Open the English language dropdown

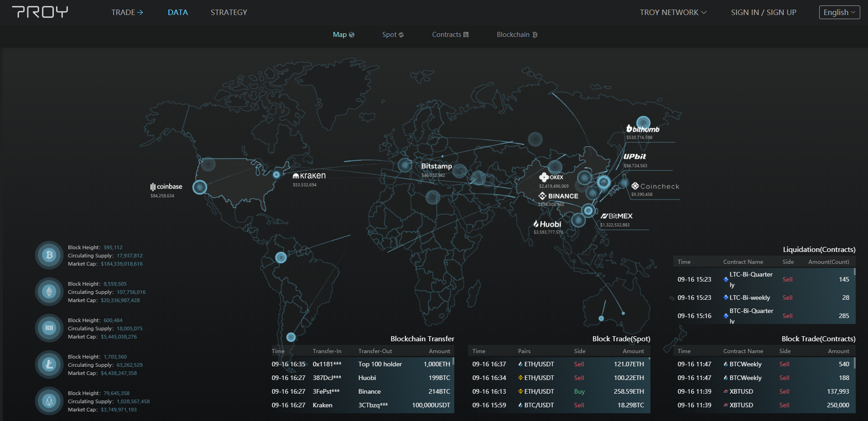(839, 12)
